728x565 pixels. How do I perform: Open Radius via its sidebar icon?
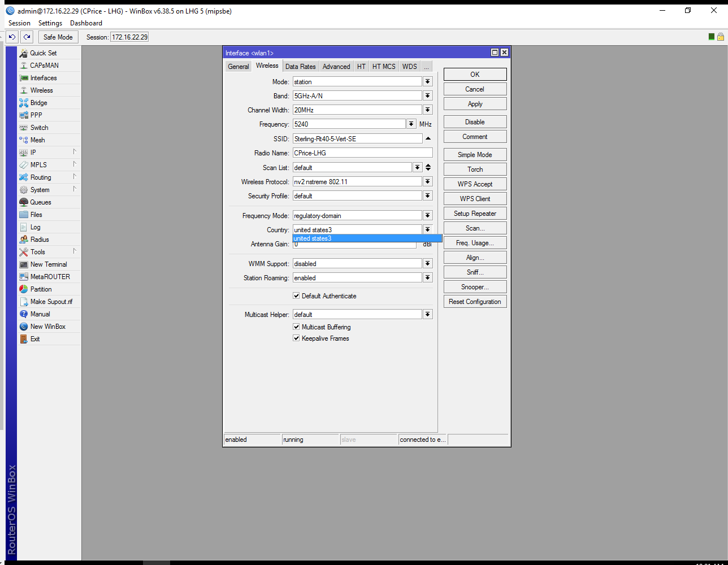(24, 240)
